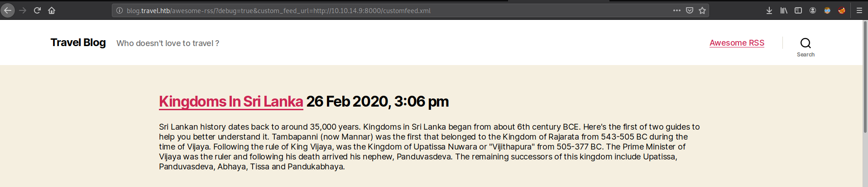Open the browser home page

52,10
